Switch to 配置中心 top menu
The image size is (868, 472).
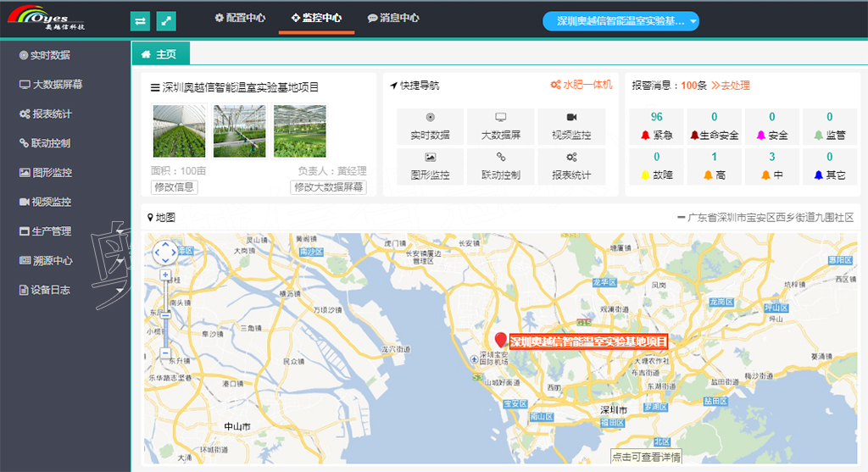pyautogui.click(x=240, y=18)
